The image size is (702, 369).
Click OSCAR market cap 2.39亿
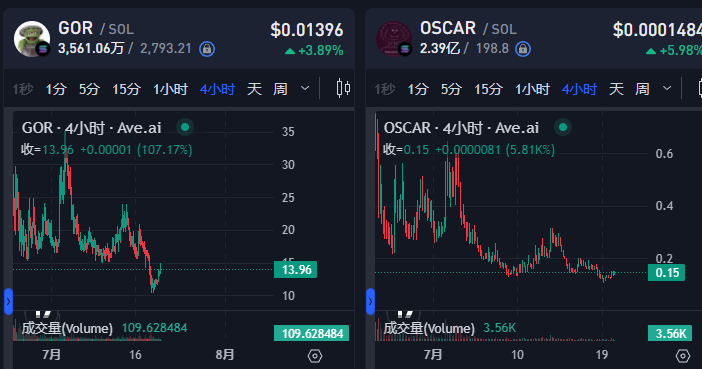tap(440, 48)
